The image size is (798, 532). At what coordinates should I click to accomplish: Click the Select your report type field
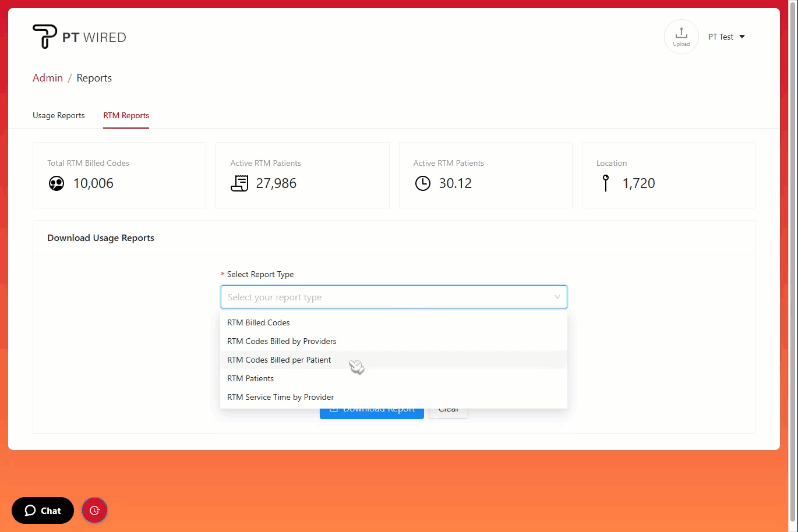(384, 297)
